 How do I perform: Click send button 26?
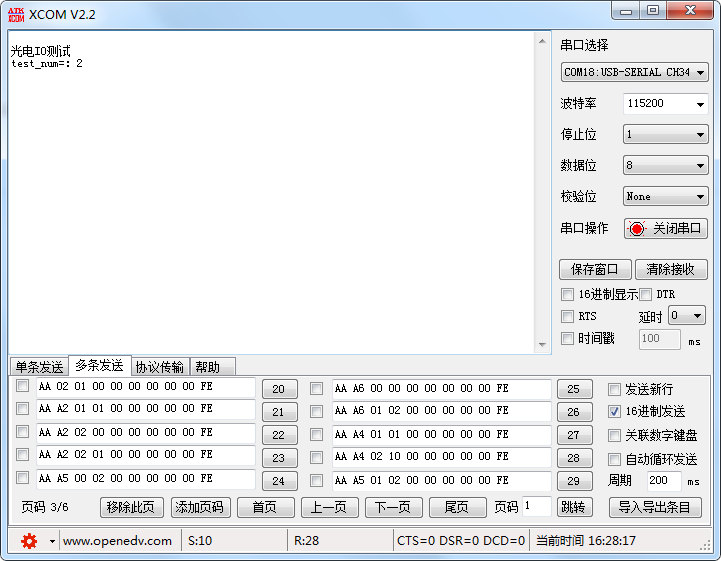click(x=575, y=412)
